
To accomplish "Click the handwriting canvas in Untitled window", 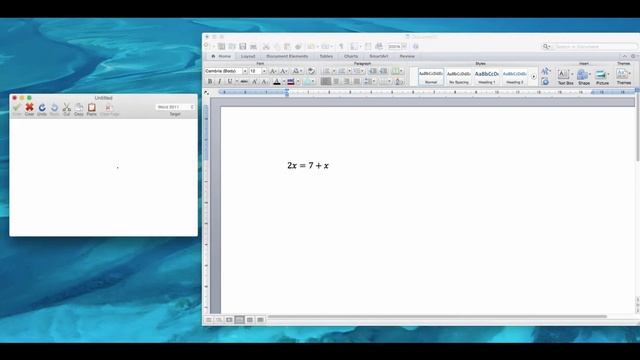I will click(103, 177).
